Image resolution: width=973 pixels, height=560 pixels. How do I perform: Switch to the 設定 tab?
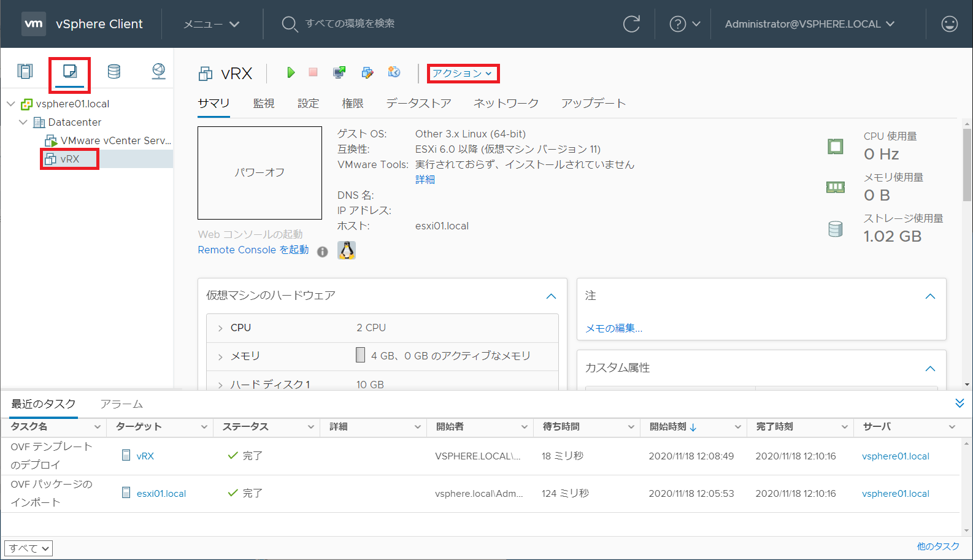308,103
